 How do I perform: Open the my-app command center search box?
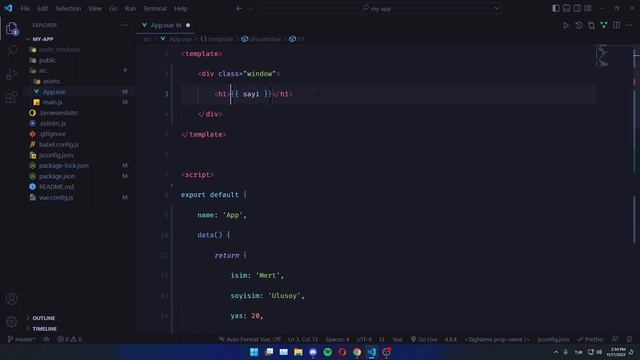click(x=380, y=8)
